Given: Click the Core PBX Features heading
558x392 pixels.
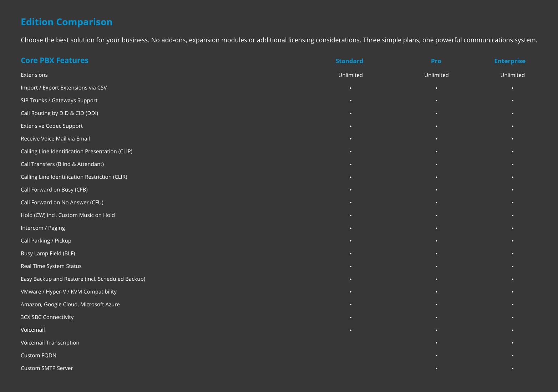Looking at the screenshot, I should pyautogui.click(x=54, y=61).
